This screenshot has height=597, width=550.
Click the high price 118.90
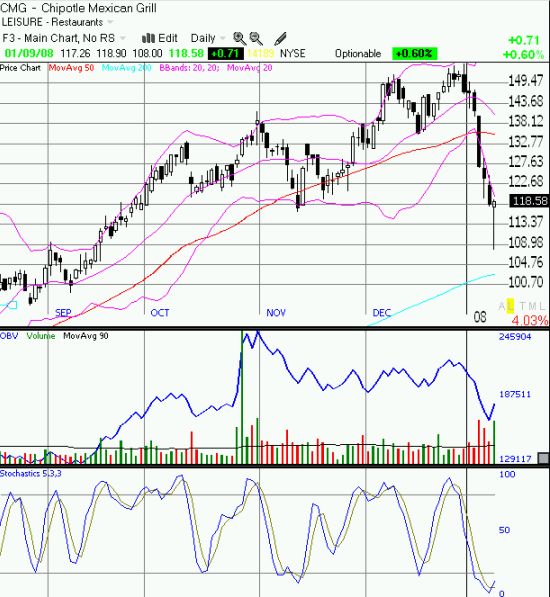click(x=111, y=53)
